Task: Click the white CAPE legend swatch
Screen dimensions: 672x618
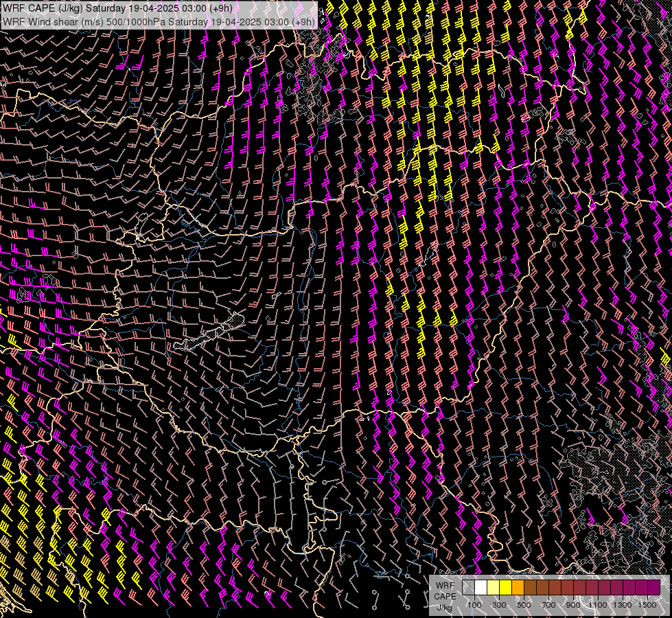Action: 481,588
